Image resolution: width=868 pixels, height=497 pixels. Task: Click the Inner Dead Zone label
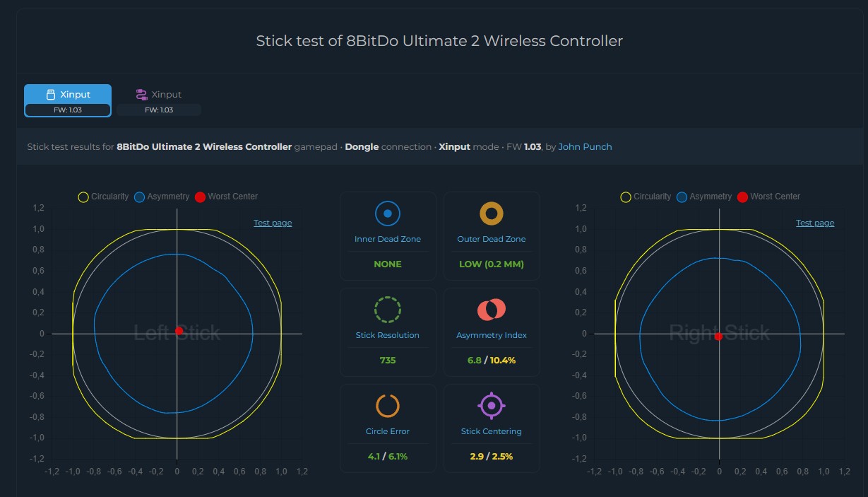pyautogui.click(x=388, y=240)
